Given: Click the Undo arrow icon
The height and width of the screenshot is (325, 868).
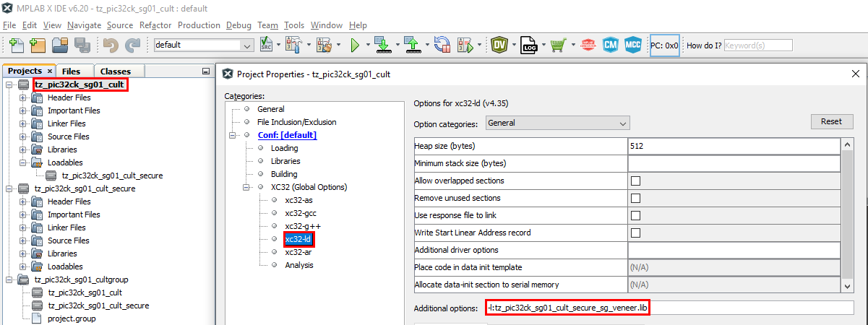Looking at the screenshot, I should (x=110, y=45).
